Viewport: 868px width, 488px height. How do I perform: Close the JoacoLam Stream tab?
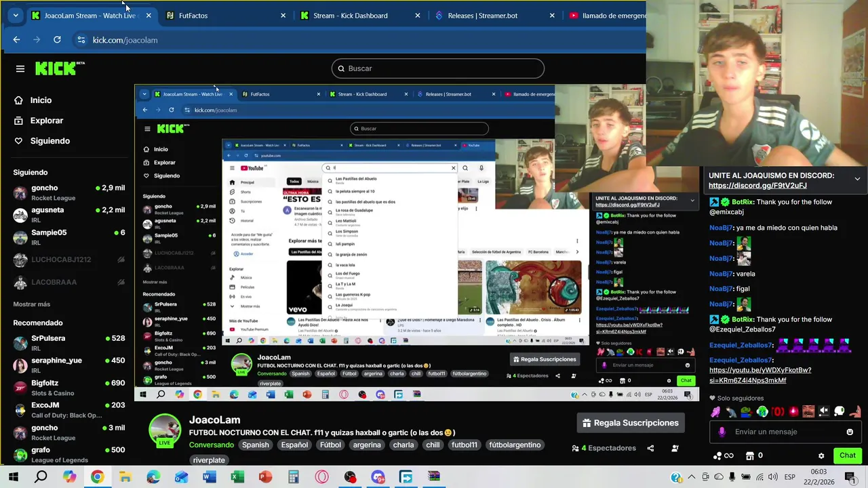tap(149, 16)
